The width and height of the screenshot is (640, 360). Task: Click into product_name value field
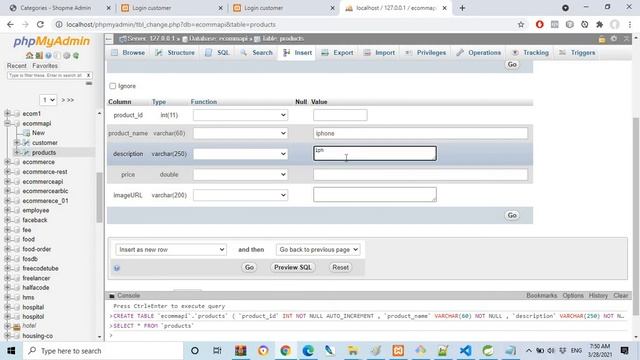click(x=420, y=133)
